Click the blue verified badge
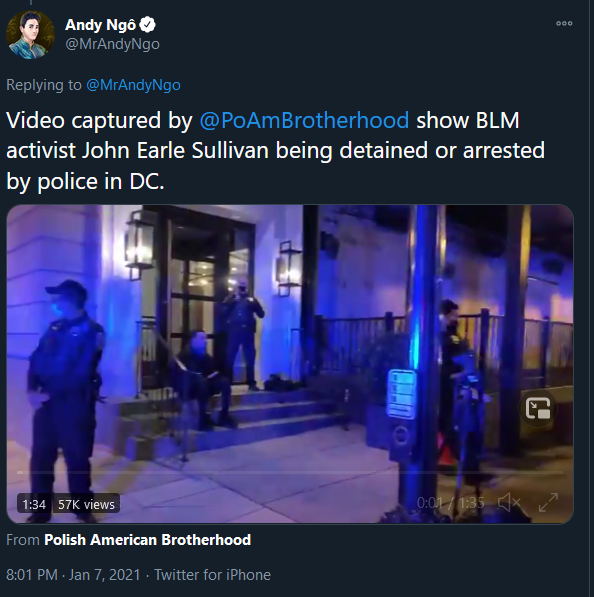 coord(147,25)
